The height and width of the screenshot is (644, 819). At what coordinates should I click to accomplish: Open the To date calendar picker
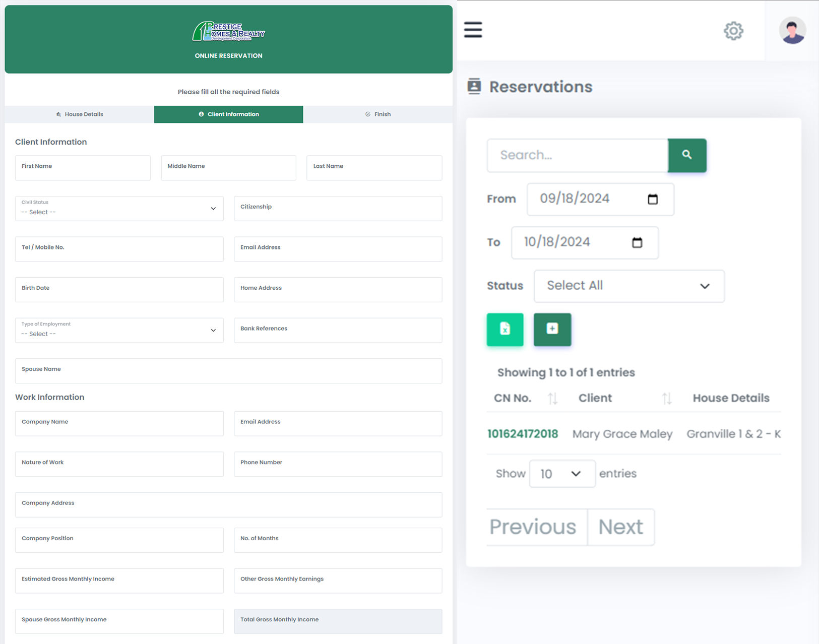pos(637,242)
